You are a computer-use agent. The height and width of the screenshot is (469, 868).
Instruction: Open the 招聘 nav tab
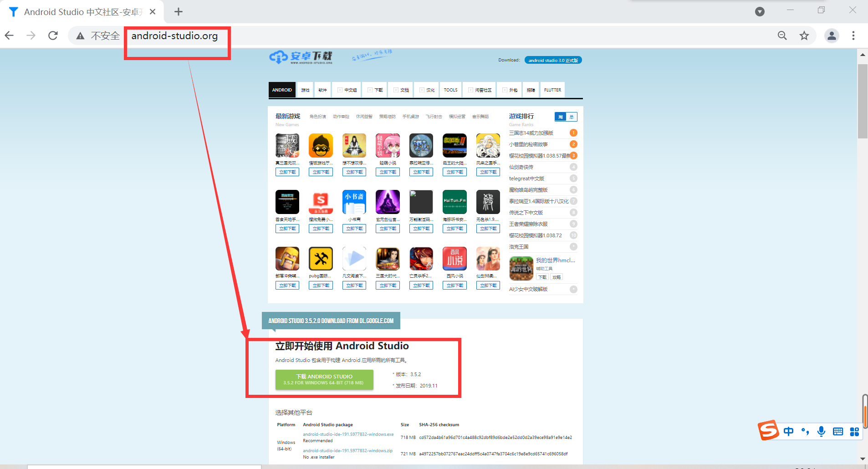coord(531,90)
